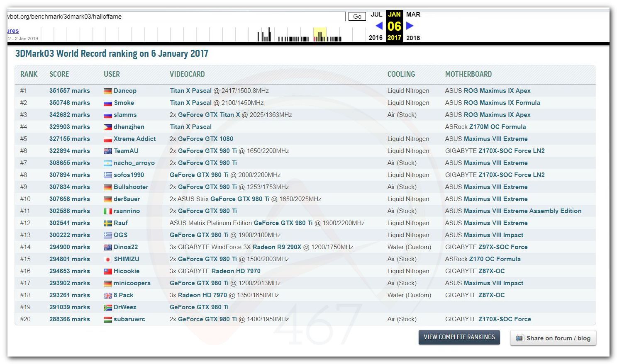Click the South African flag beside DrWeez
Image resolution: width=617 pixels, height=364 pixels.
coord(107,308)
